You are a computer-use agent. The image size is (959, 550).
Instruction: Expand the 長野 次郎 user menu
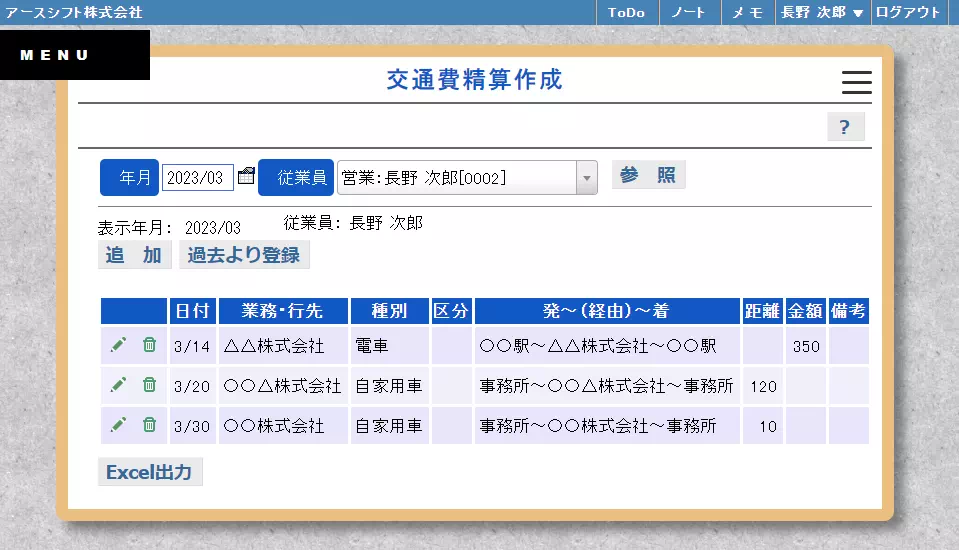(823, 12)
